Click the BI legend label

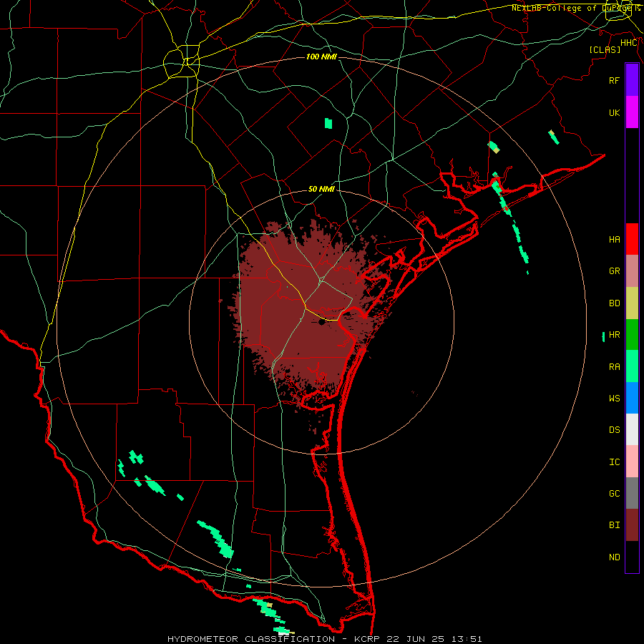(x=615, y=525)
